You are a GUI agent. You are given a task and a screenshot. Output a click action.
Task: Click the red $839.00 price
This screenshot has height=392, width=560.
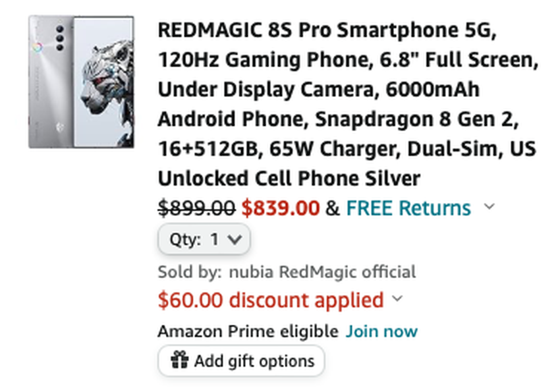pyautogui.click(x=280, y=208)
